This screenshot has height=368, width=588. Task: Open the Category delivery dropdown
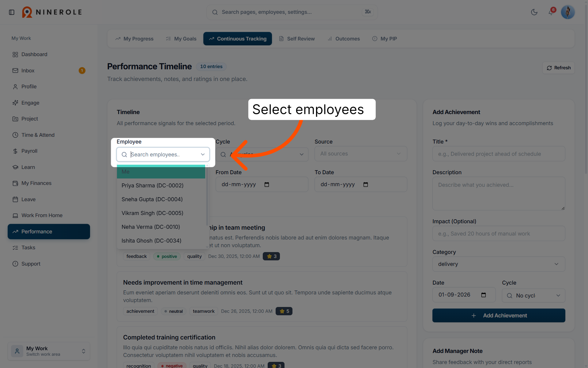tap(499, 264)
